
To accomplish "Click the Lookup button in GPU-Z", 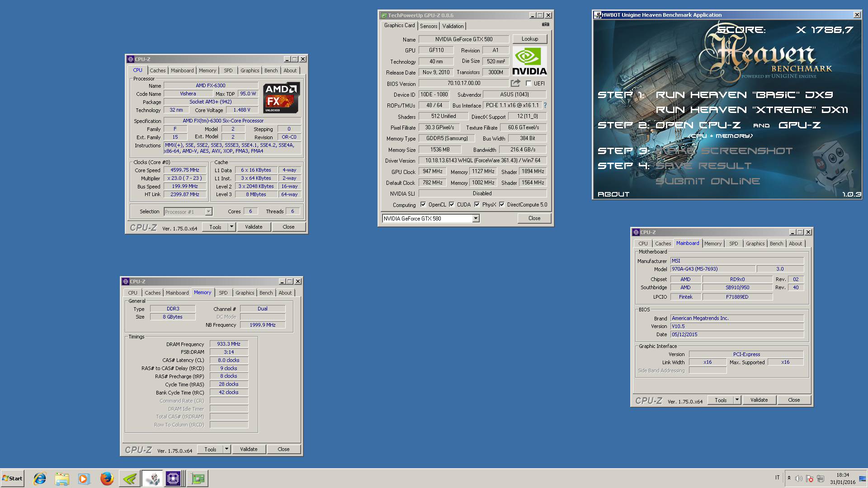I will coord(530,39).
